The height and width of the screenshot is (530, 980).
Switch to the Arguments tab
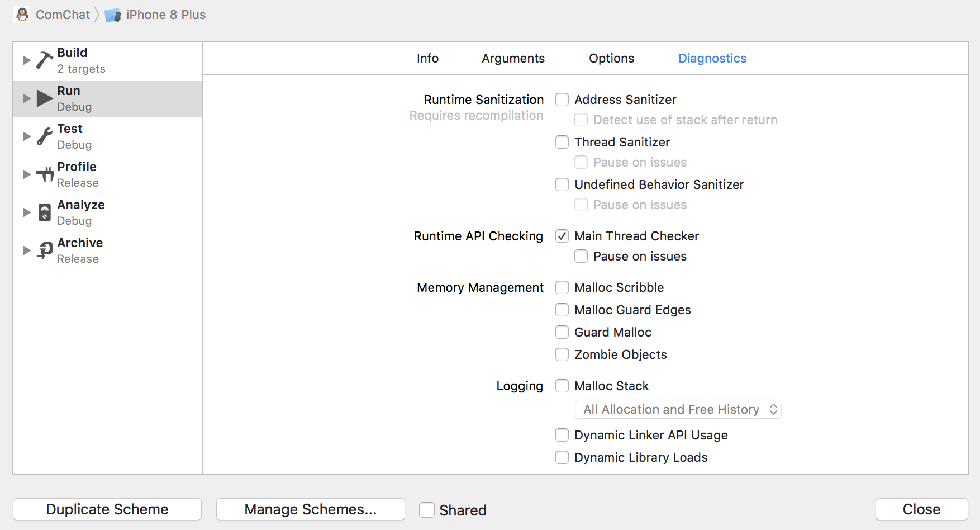coord(513,58)
